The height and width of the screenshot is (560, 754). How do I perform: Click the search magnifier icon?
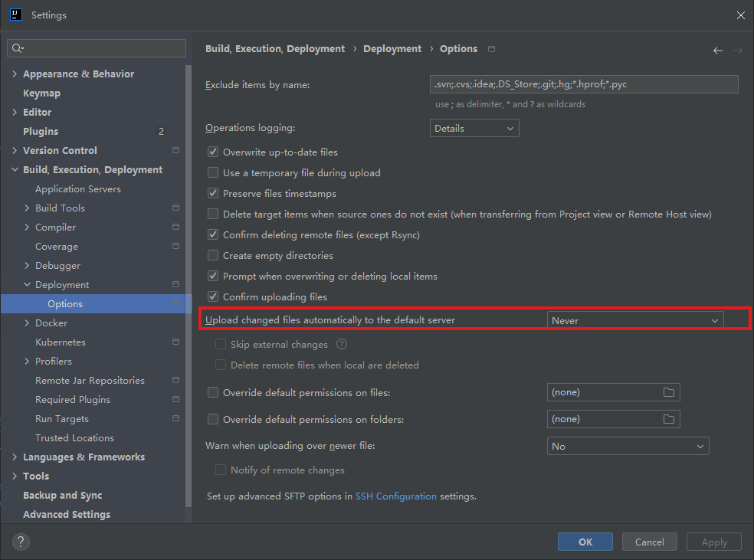[x=17, y=48]
